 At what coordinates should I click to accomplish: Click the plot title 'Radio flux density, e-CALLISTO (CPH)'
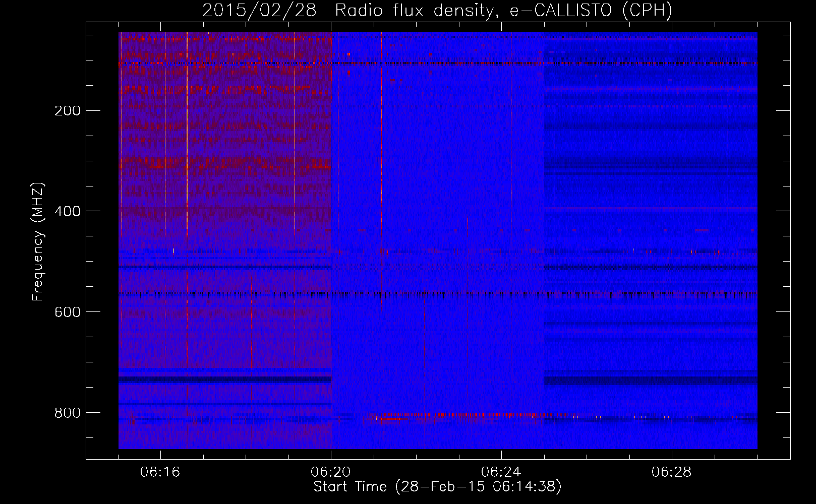(503, 11)
